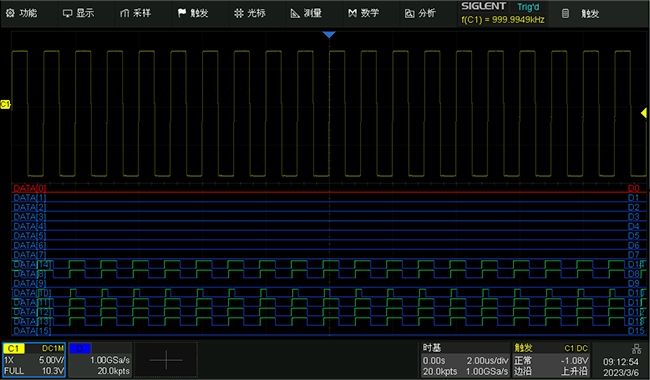The height and width of the screenshot is (380, 650).
Task: Click the 正常 normal trigger mode label
Action: tap(523, 361)
